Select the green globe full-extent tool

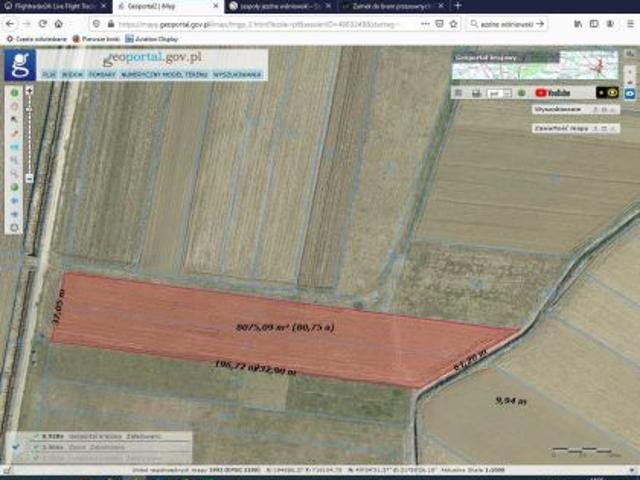tap(14, 187)
